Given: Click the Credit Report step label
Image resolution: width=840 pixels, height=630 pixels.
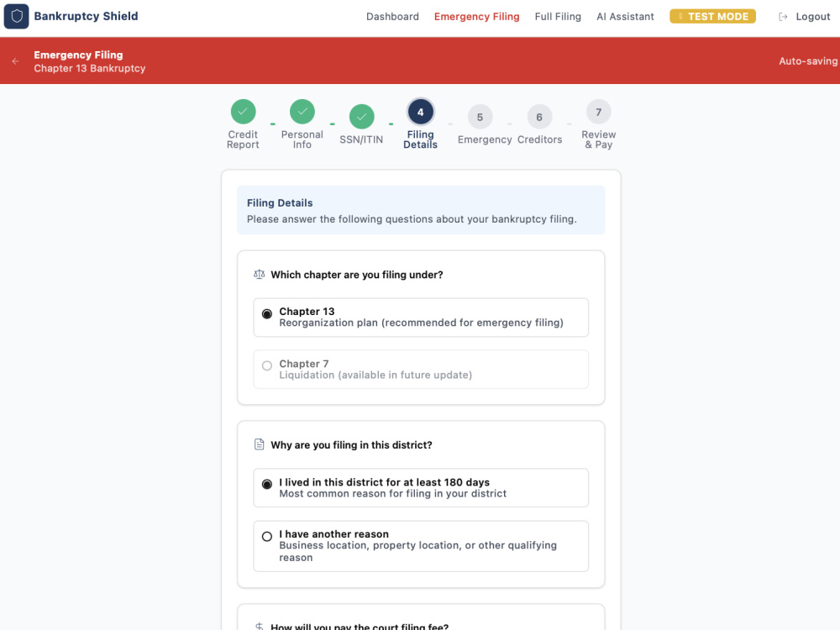Looking at the screenshot, I should tap(243, 139).
